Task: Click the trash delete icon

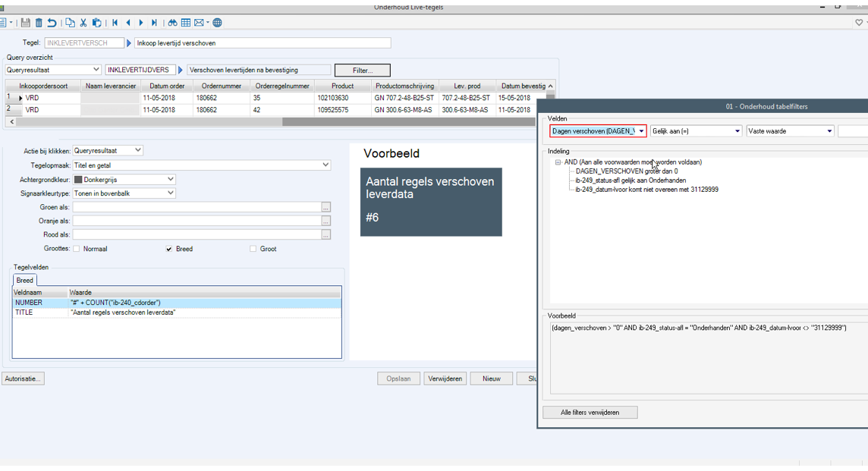Action: click(x=39, y=23)
